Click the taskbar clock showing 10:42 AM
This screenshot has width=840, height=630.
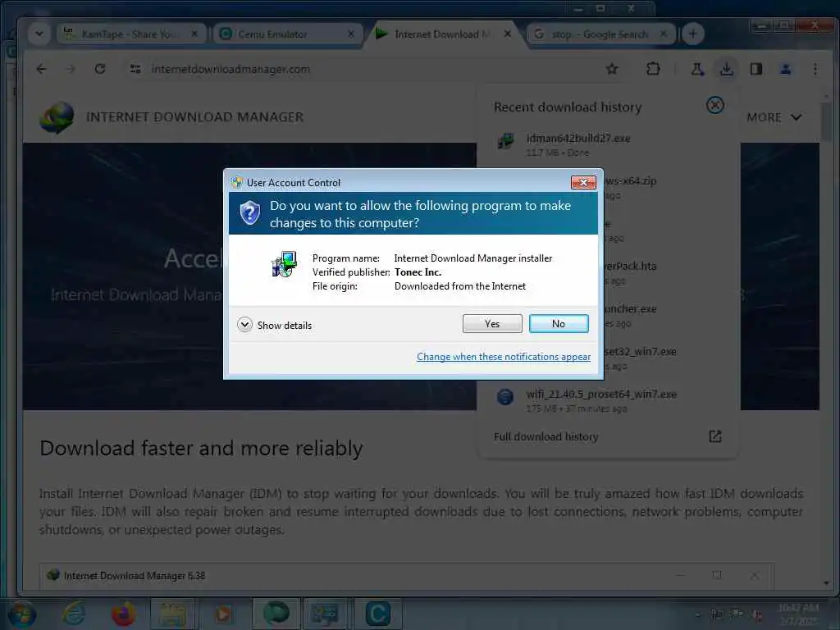click(798, 614)
